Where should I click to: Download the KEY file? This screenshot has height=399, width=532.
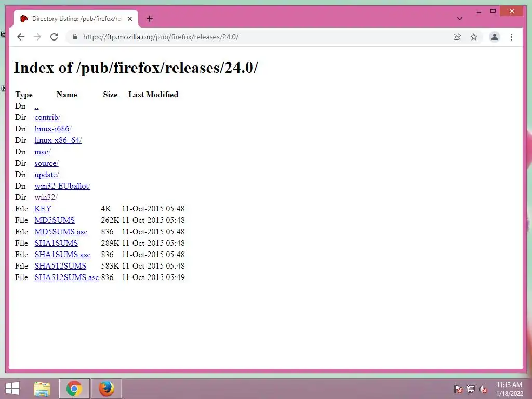43,209
